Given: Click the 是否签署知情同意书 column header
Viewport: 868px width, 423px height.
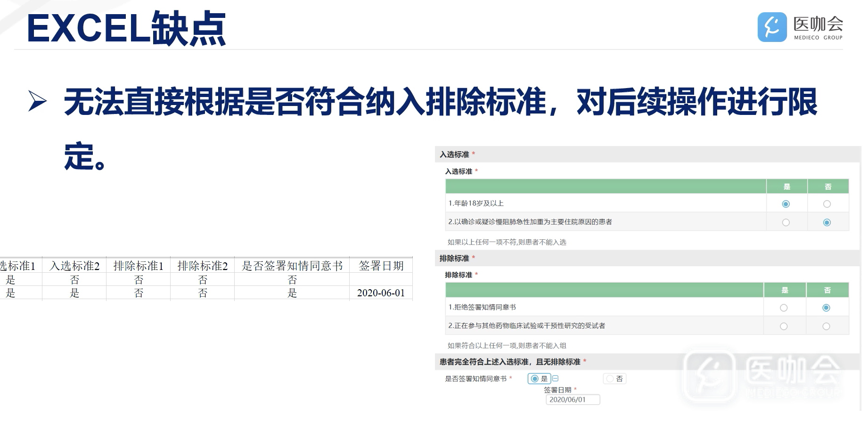Looking at the screenshot, I should (x=292, y=266).
